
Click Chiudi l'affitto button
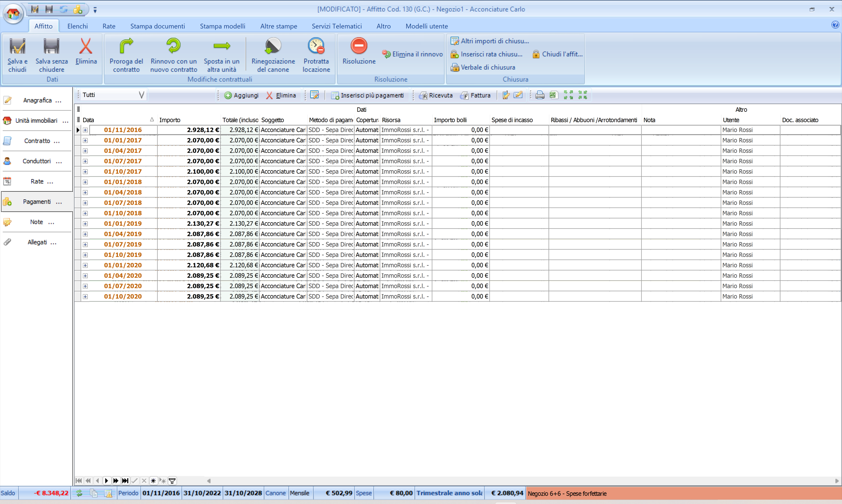[557, 54]
